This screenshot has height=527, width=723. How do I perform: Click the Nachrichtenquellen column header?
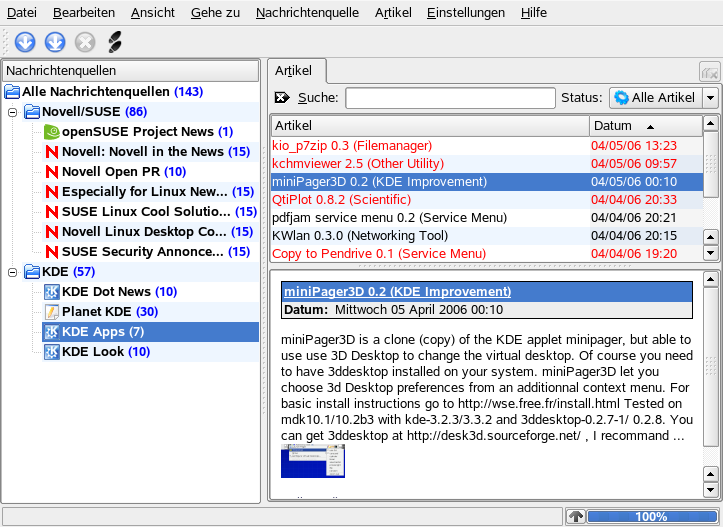pyautogui.click(x=131, y=71)
